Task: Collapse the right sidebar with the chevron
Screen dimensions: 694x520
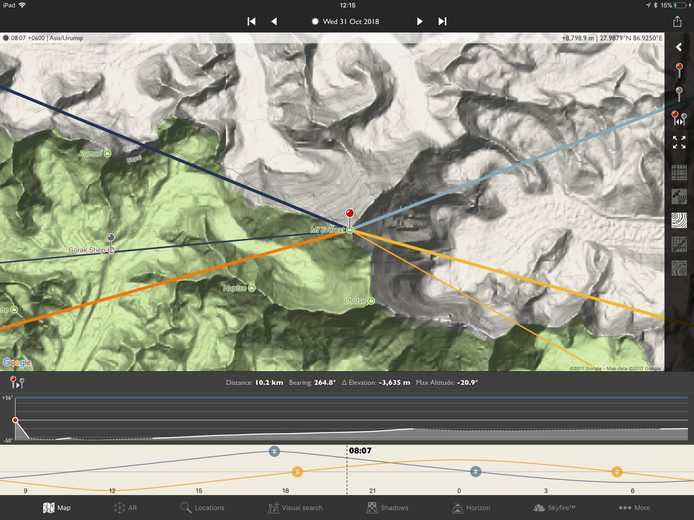Action: pyautogui.click(x=679, y=47)
